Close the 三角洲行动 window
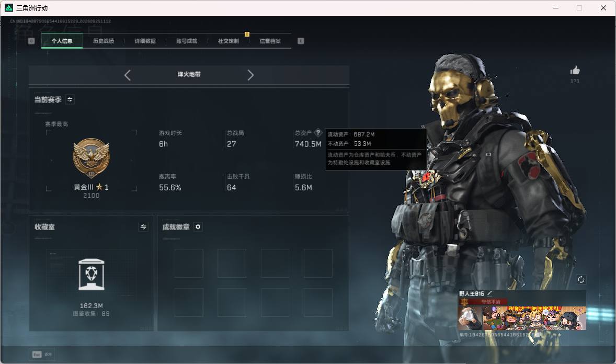The height and width of the screenshot is (364, 616). point(603,8)
